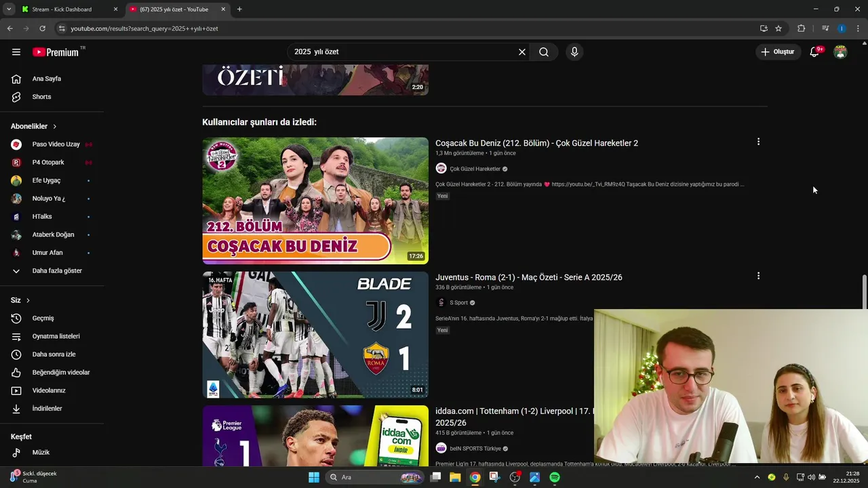Reload the page with Chrome's refresh button
Image resolution: width=868 pixels, height=488 pixels.
pos(42,28)
